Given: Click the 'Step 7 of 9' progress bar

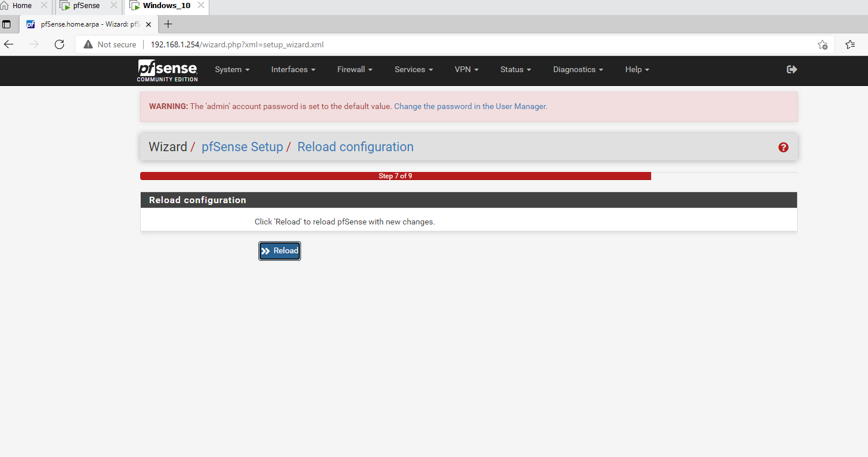Looking at the screenshot, I should click(396, 176).
